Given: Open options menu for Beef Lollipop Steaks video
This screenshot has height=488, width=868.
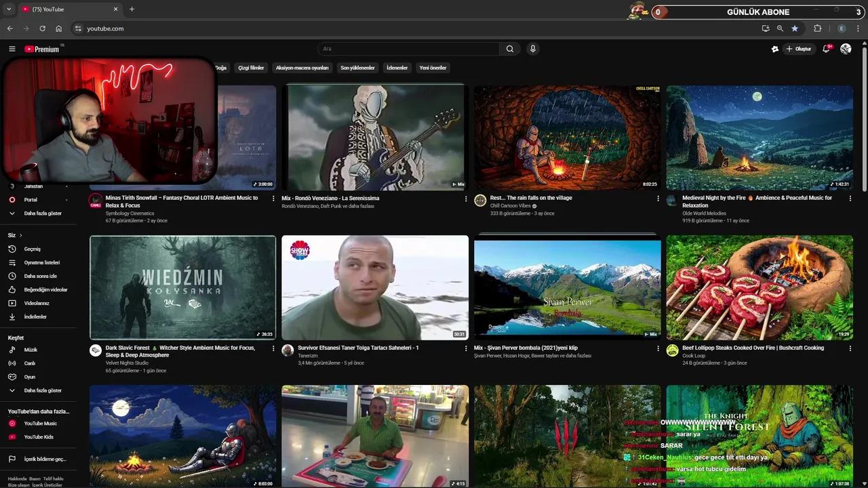Looking at the screenshot, I should pos(850,348).
